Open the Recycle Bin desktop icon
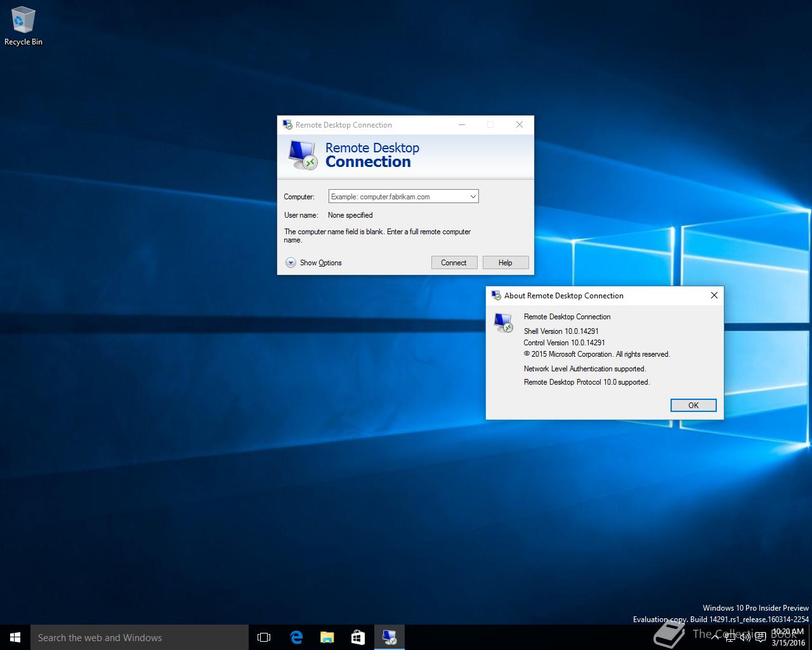 pos(23,26)
